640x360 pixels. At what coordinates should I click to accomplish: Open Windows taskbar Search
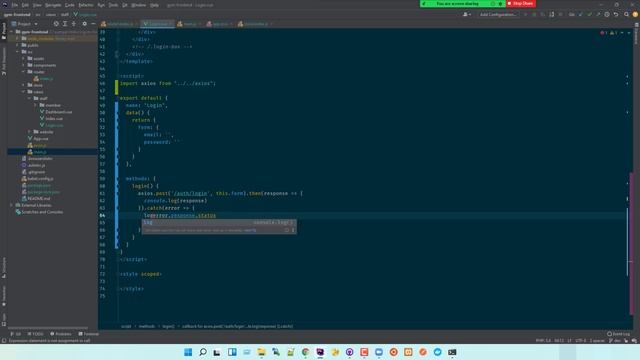tap(203, 352)
